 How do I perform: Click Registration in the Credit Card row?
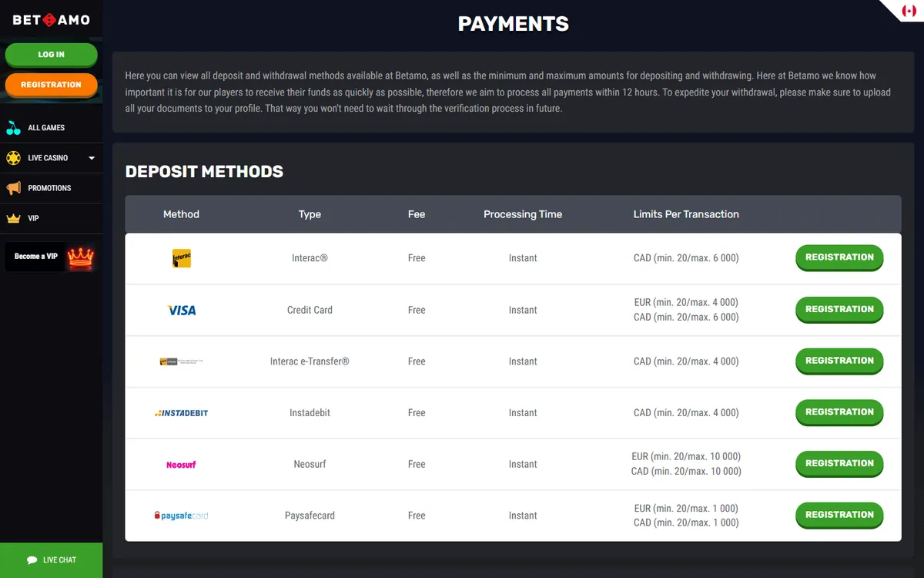click(x=839, y=310)
